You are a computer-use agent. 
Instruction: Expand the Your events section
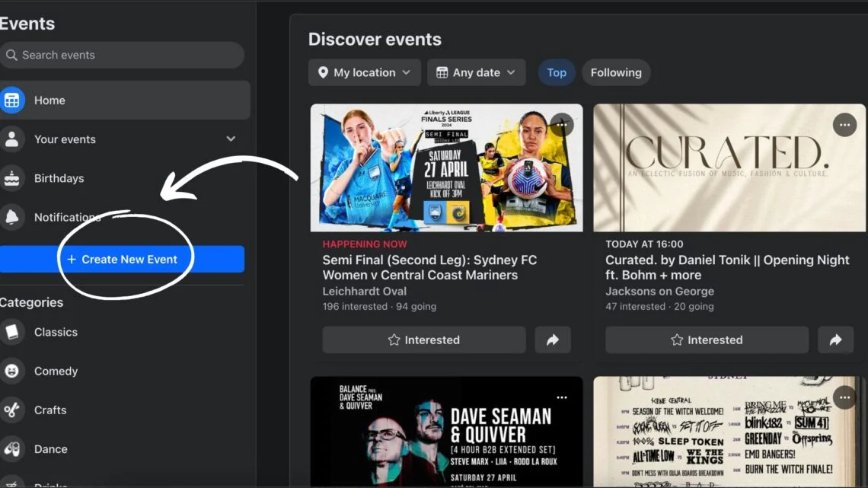231,139
